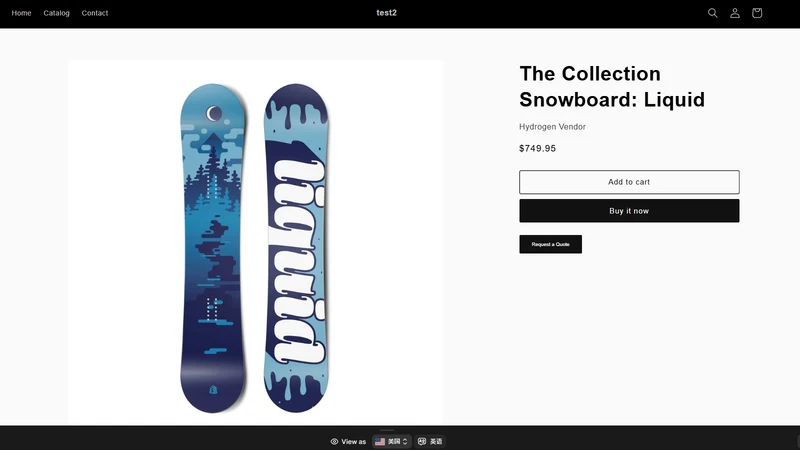Go to the Home menu item
The width and height of the screenshot is (800, 450).
(x=21, y=13)
